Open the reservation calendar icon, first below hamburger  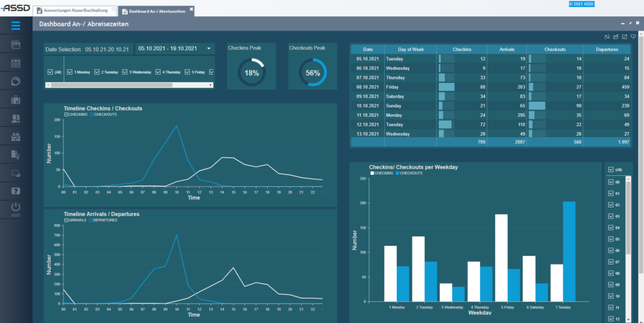[x=16, y=45]
